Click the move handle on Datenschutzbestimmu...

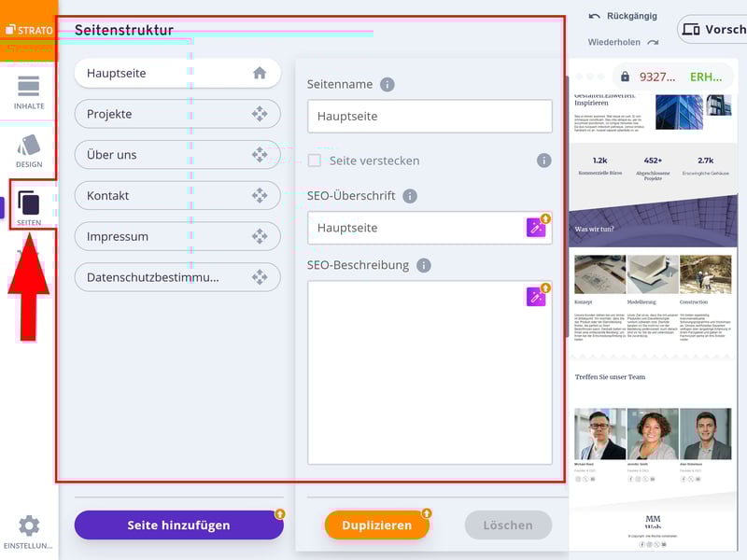point(260,277)
